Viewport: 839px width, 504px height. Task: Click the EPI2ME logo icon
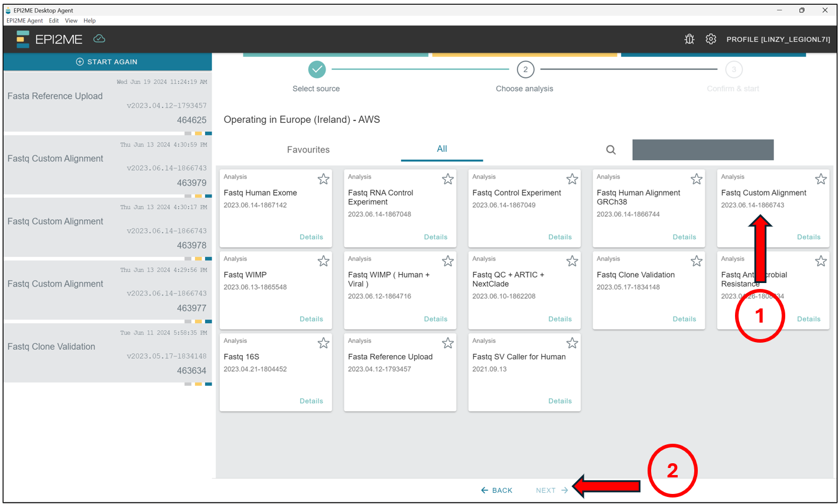[23, 39]
